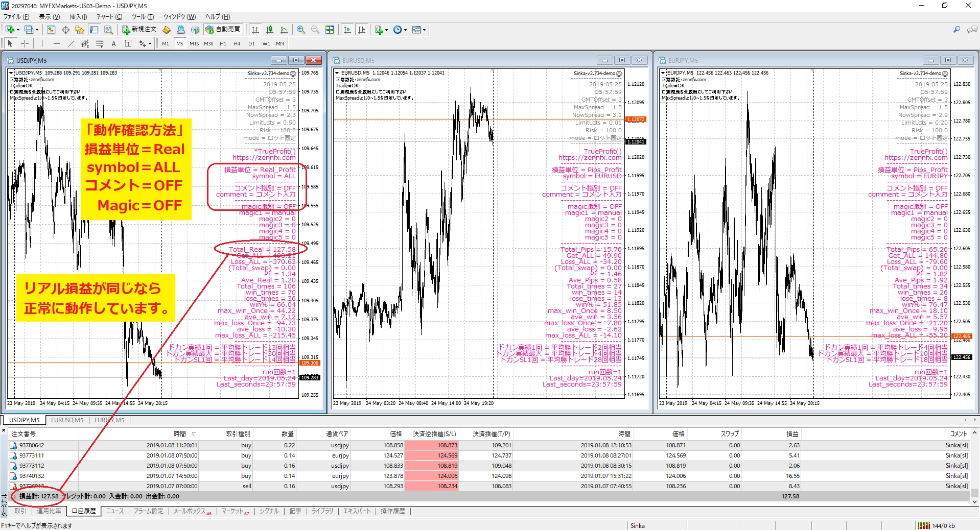Select the Crosshair cursor tool

click(25, 43)
